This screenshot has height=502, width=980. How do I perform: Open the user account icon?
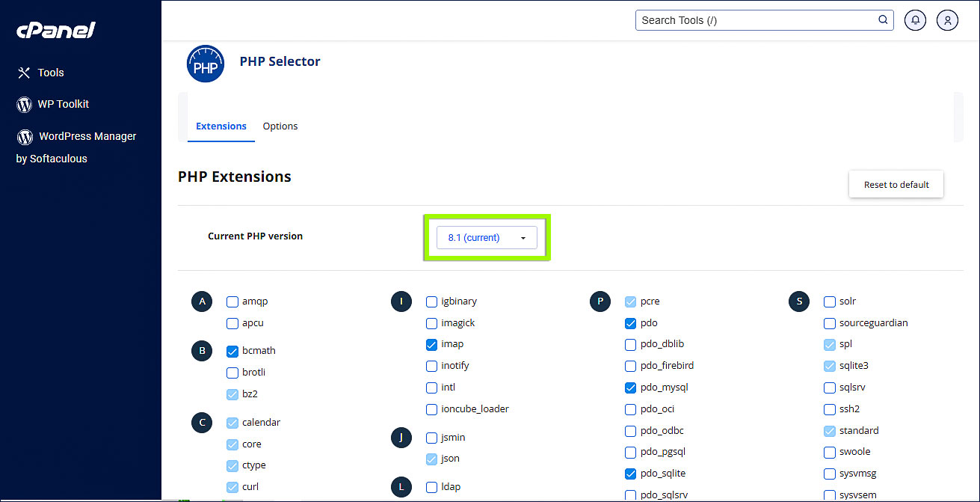pyautogui.click(x=947, y=20)
